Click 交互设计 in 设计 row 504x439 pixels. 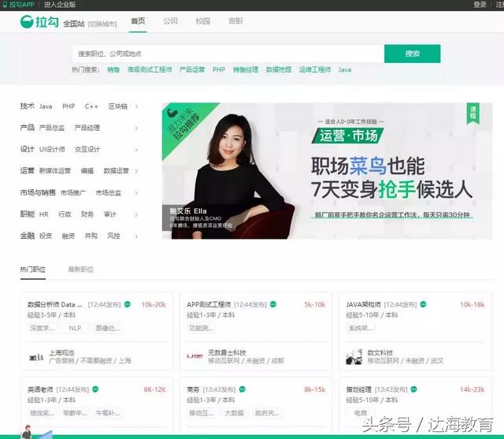click(x=87, y=149)
